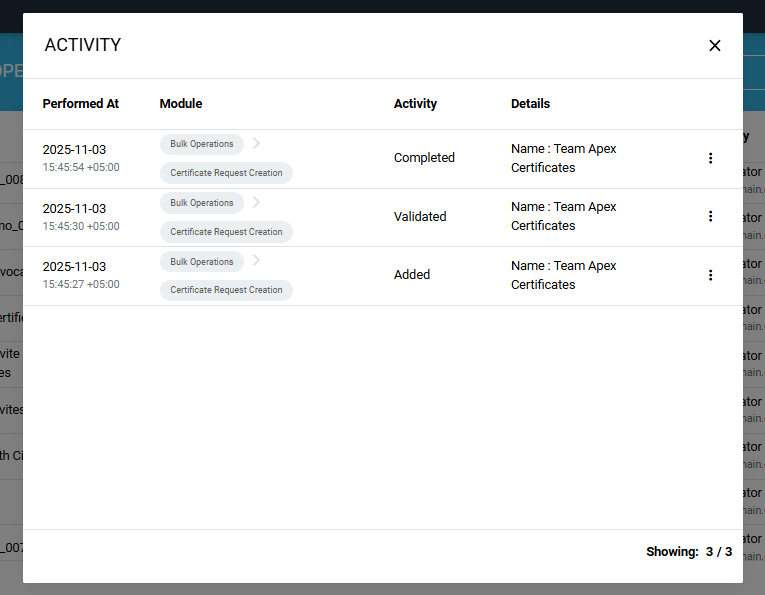Click the Details column header
765x595 pixels.
pyautogui.click(x=530, y=104)
